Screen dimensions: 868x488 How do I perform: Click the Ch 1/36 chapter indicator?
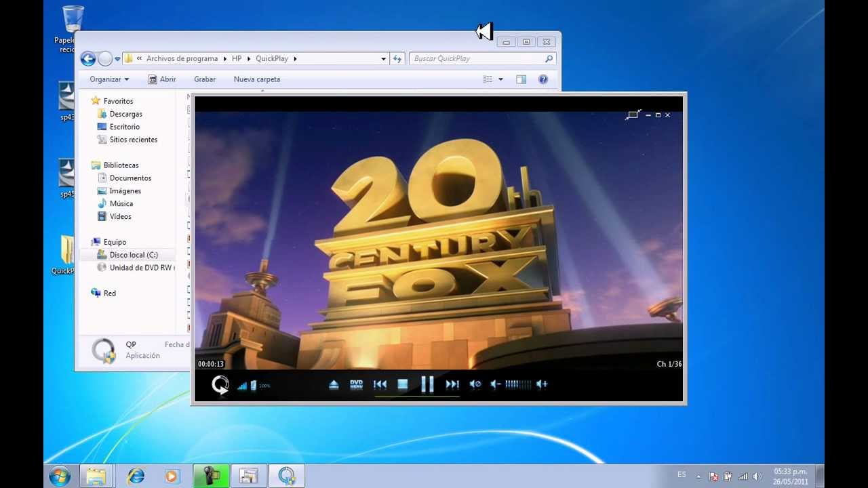click(x=669, y=364)
